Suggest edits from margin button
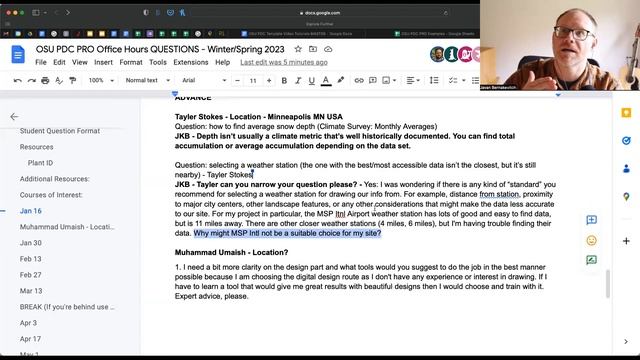This screenshot has width=640, height=360. (x=591, y=260)
